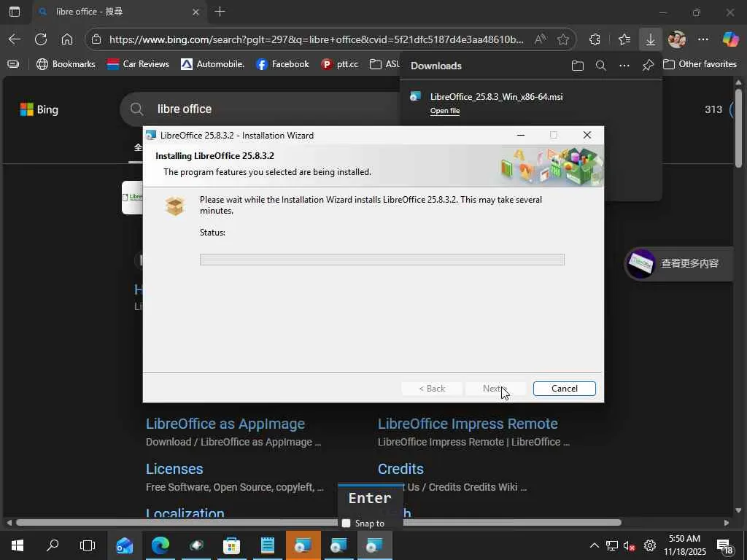Click the Bing rewards points 313
This screenshot has width=747, height=560.
pyautogui.click(x=713, y=109)
